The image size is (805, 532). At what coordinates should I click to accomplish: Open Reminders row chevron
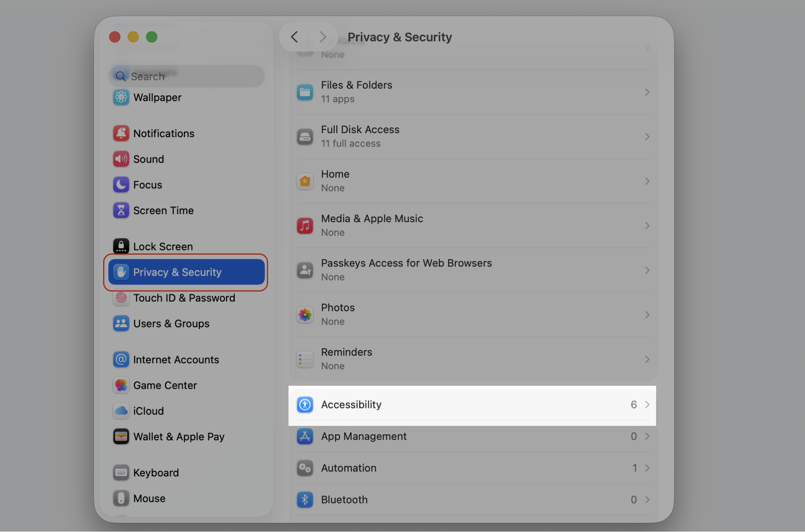pos(647,359)
